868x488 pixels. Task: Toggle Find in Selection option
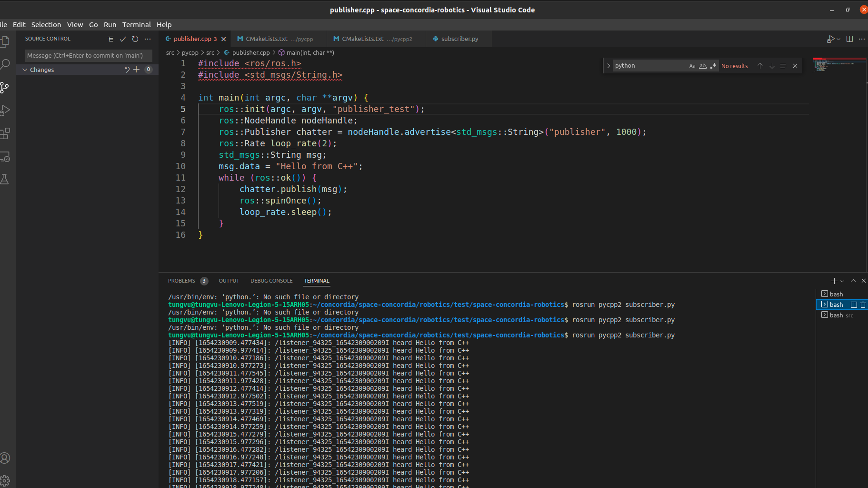783,66
